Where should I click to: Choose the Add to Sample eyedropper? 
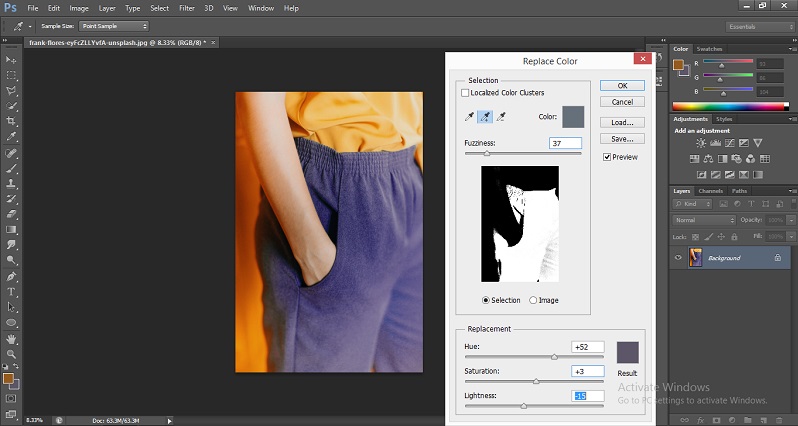click(x=485, y=117)
